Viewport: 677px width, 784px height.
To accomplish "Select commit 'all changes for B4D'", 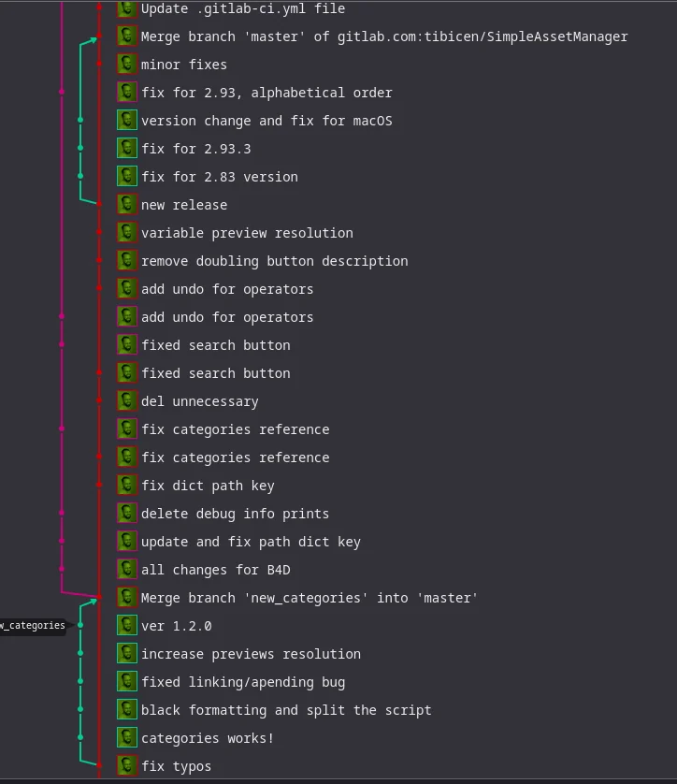I will tap(215, 570).
